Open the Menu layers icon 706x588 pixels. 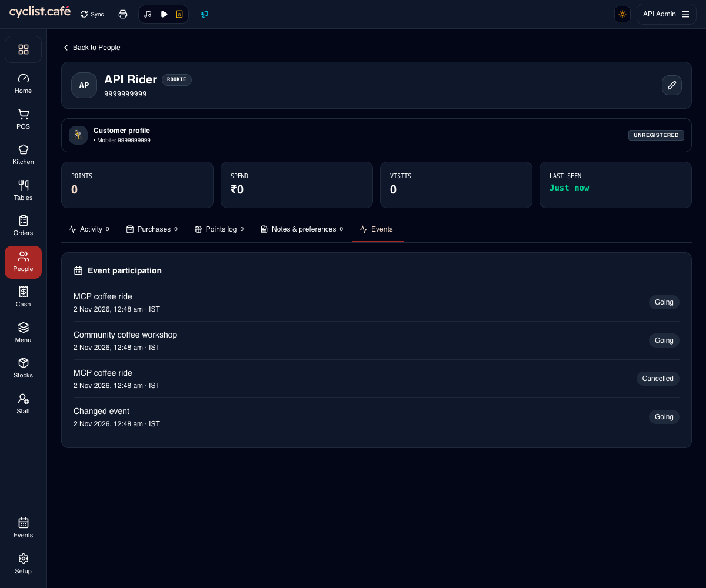[23, 333]
